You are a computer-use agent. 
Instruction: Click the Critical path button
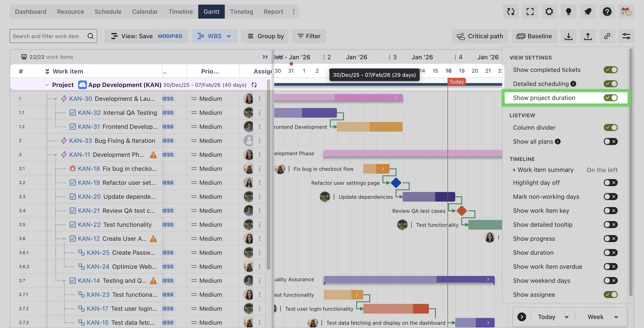tap(480, 36)
